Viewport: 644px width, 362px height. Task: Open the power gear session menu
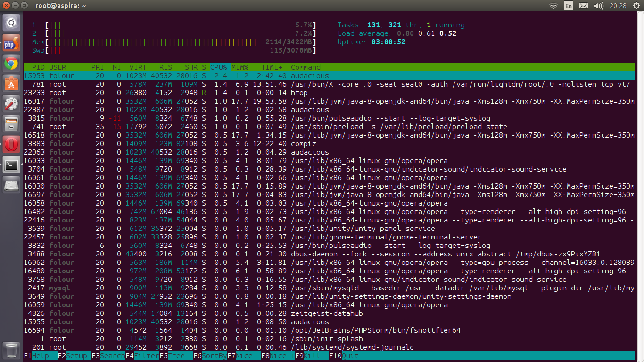tap(636, 6)
